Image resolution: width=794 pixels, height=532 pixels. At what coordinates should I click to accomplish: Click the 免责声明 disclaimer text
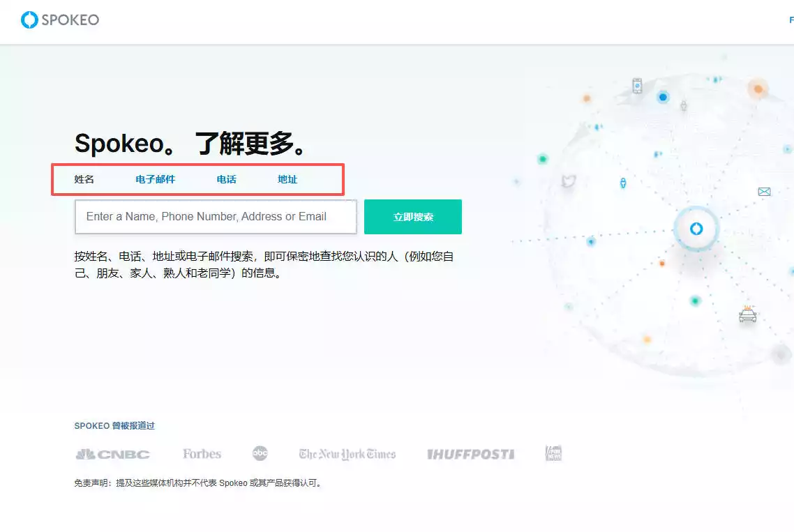198,483
